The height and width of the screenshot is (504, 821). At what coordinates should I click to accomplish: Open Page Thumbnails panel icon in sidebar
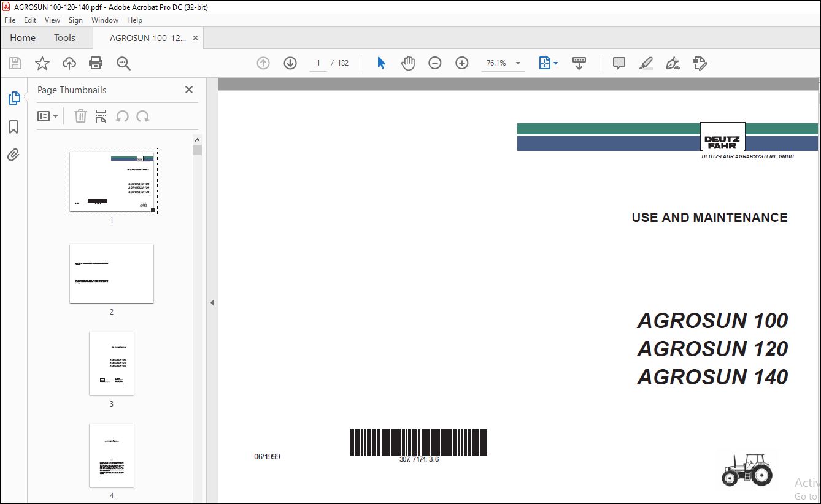13,98
